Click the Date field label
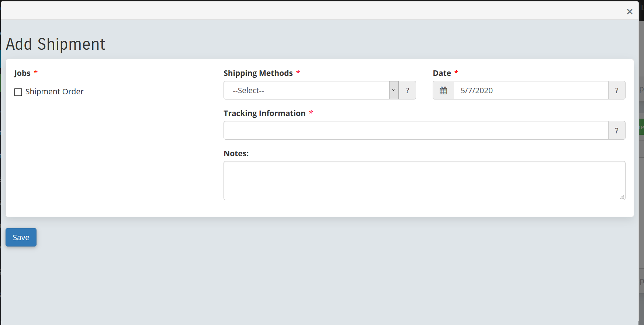The height and width of the screenshot is (325, 644). pos(442,73)
